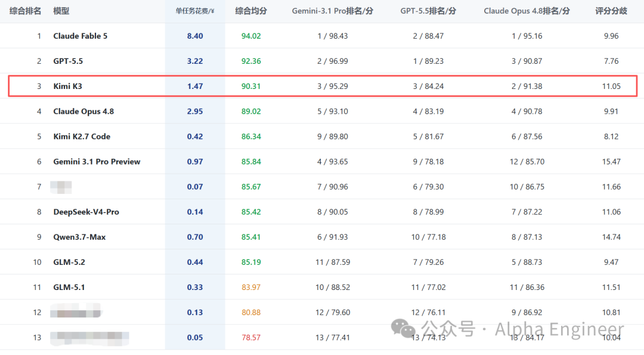644x355 pixels.
Task: Click the GPT-5.5排名/分 column header
Action: pyautogui.click(x=428, y=11)
